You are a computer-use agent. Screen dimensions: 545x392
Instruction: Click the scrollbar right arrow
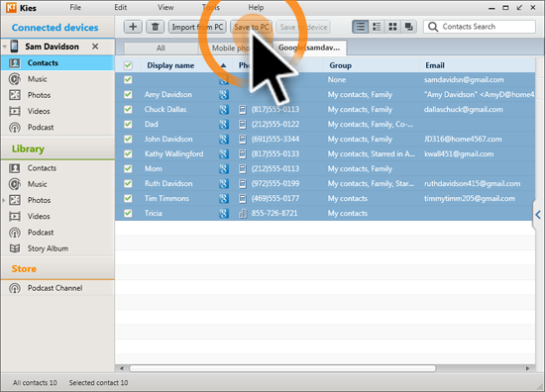coord(527,368)
